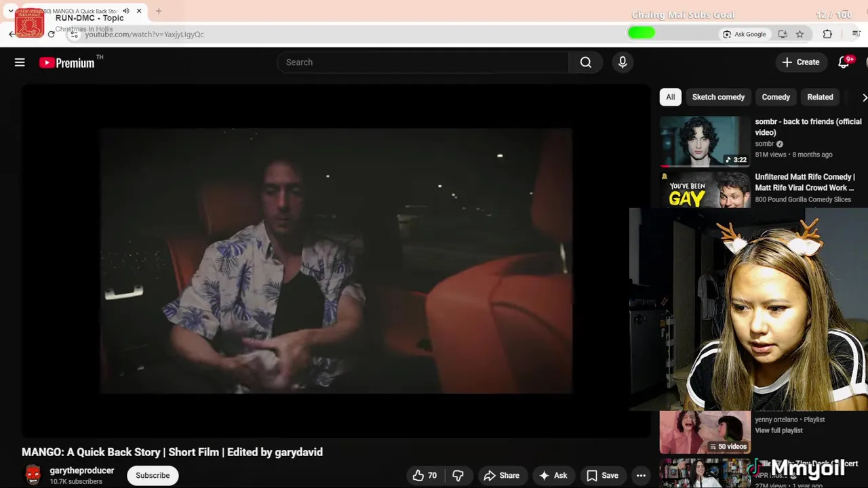
Task: Start voice search with microphone icon
Action: [623, 62]
